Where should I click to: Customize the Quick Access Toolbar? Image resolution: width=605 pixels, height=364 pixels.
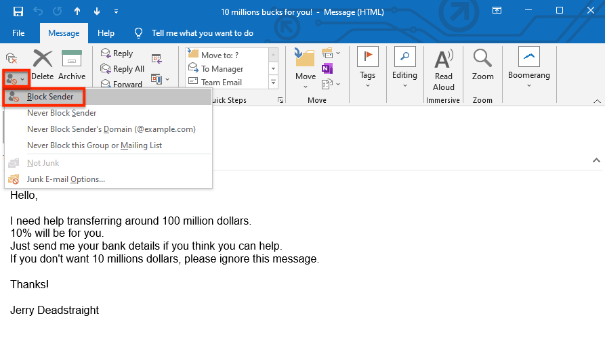pyautogui.click(x=116, y=12)
